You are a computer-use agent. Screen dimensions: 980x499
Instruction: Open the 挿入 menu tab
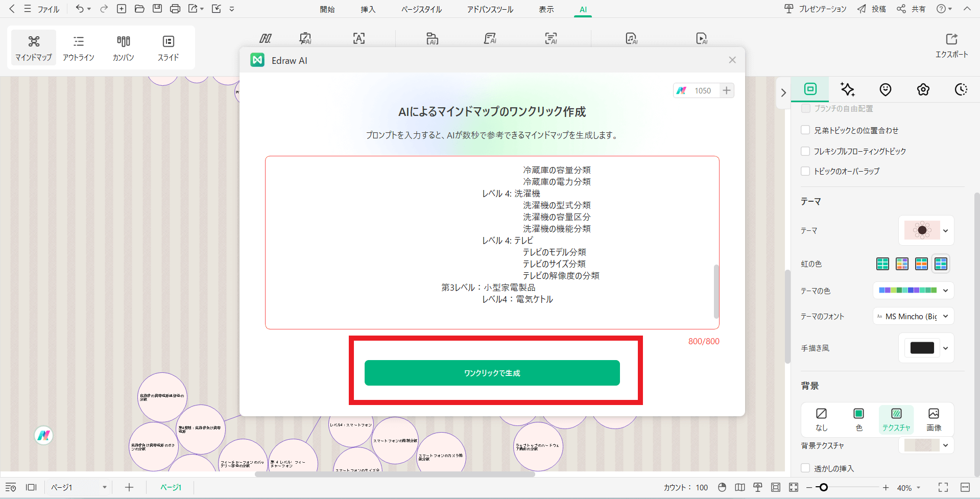(x=368, y=9)
